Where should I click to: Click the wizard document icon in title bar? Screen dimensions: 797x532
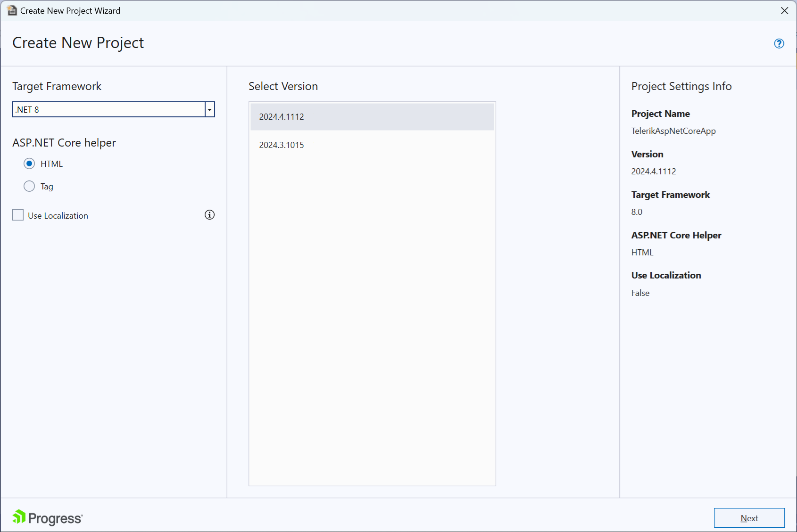(x=12, y=10)
